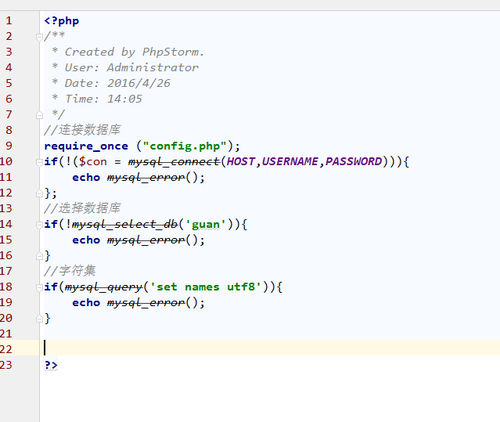Click the mysql_connect function call
500x422 pixels.
click(x=174, y=162)
